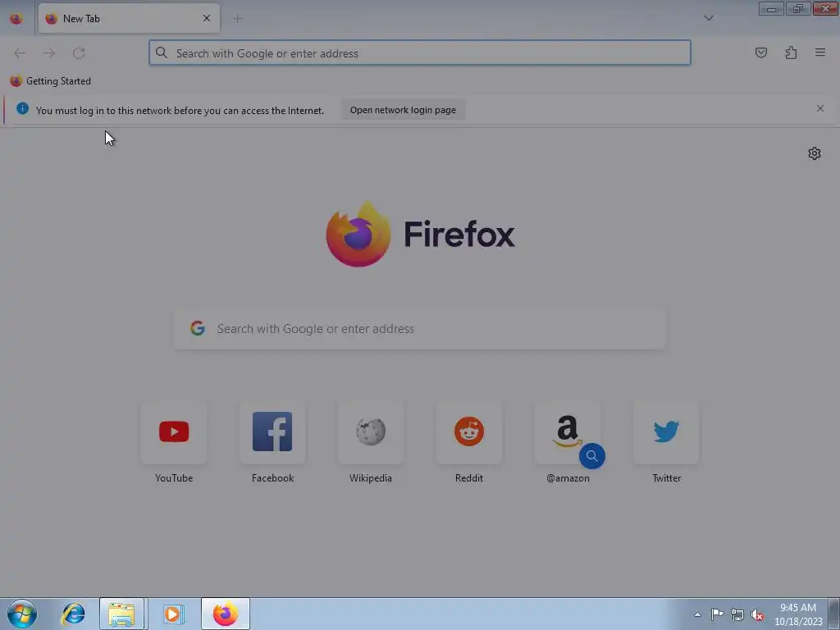This screenshot has height=630, width=840.
Task: Expand the list all tabs chevron
Action: [x=708, y=18]
